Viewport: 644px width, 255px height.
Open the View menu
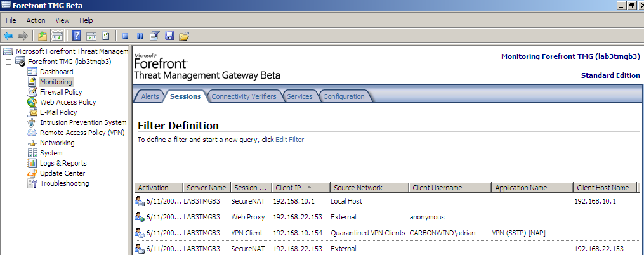click(62, 20)
